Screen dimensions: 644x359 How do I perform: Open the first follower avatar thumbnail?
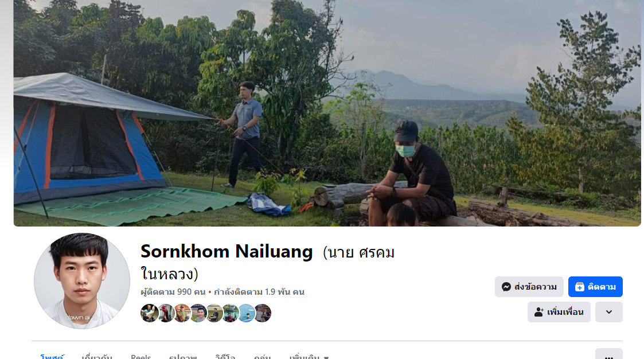(149, 313)
